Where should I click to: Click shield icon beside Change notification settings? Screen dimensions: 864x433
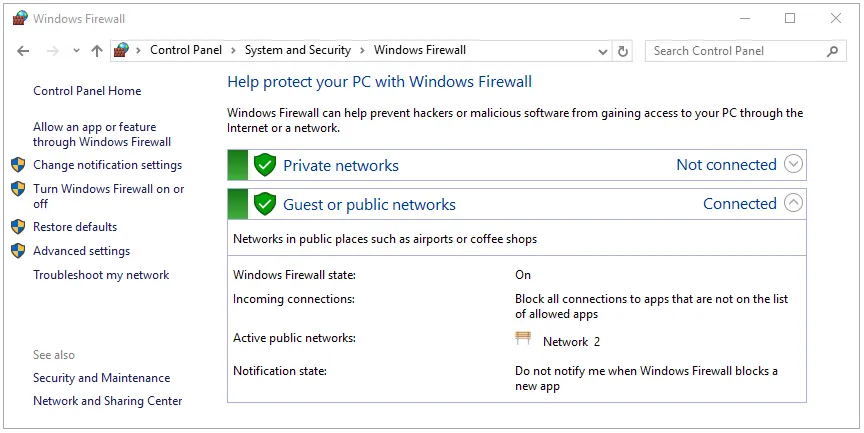click(x=17, y=165)
